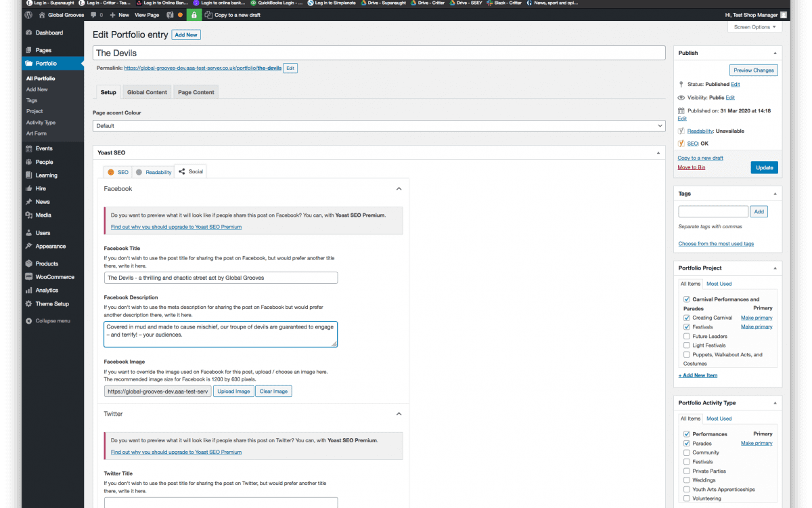812x508 pixels.
Task: Open the Users icon in the sidebar
Action: (x=28, y=233)
